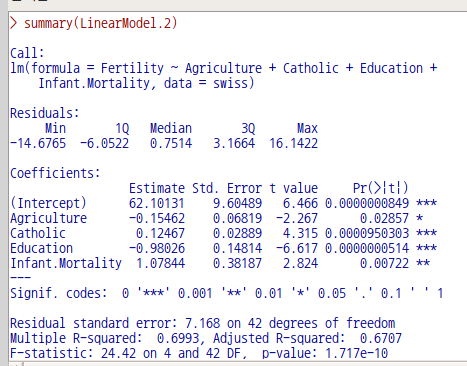Click the Education p-value 0.0000000514
The height and width of the screenshot is (366, 467).
point(367,248)
